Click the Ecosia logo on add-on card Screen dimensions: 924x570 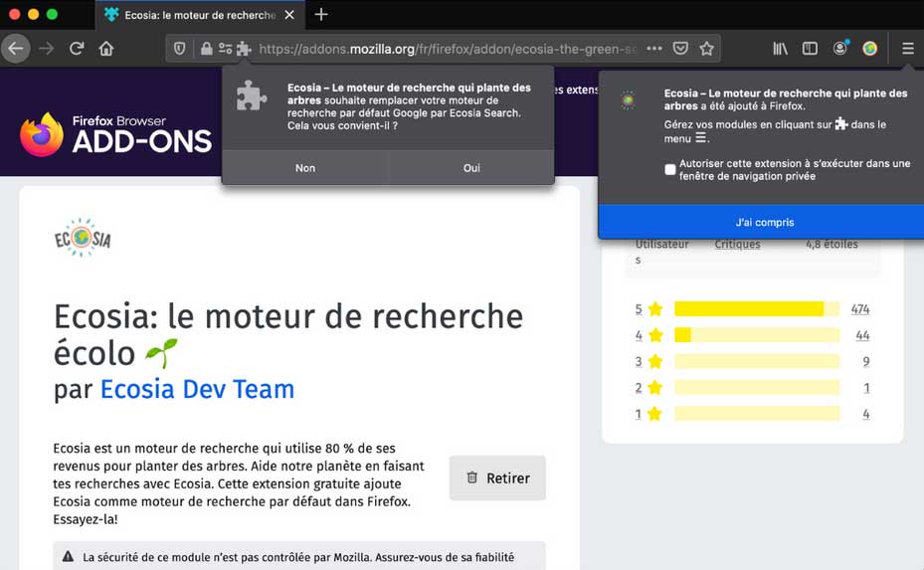click(x=83, y=237)
